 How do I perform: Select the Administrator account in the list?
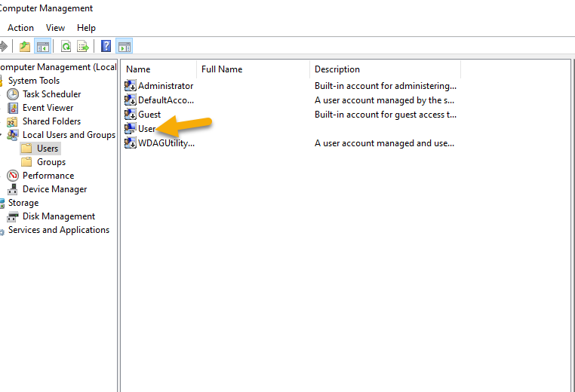click(x=165, y=86)
